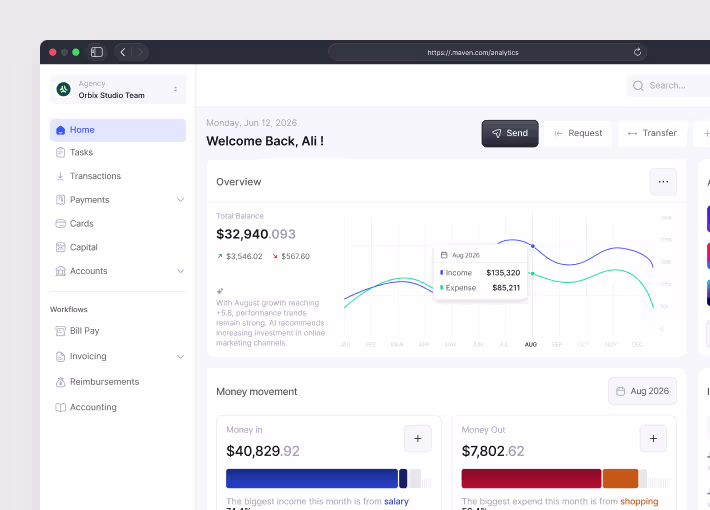Image resolution: width=710 pixels, height=510 pixels.
Task: Click the Orbix Studio Team logo
Action: (63, 89)
